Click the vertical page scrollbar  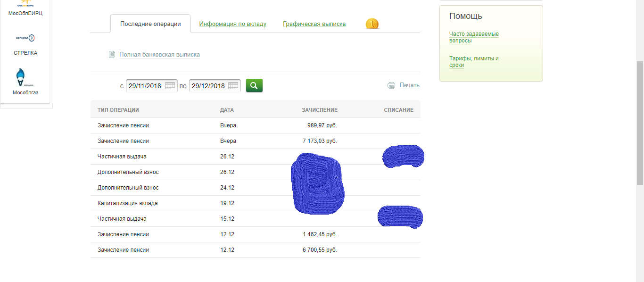(640, 123)
